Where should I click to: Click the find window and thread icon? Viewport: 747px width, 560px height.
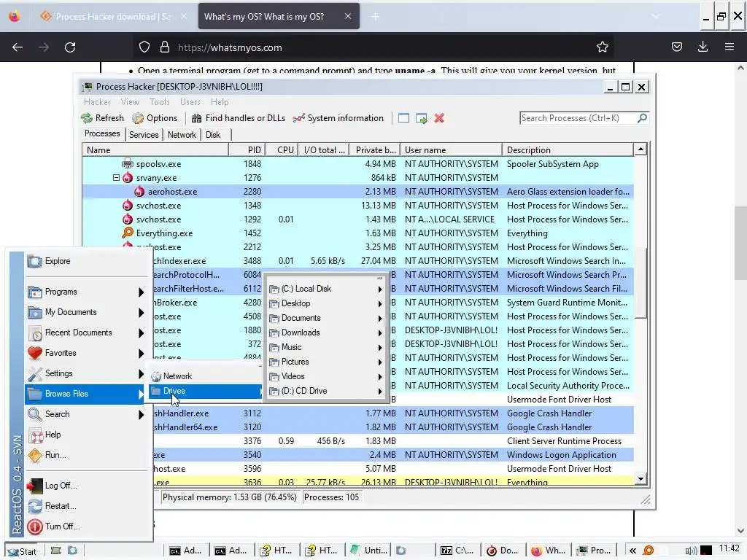coord(421,118)
